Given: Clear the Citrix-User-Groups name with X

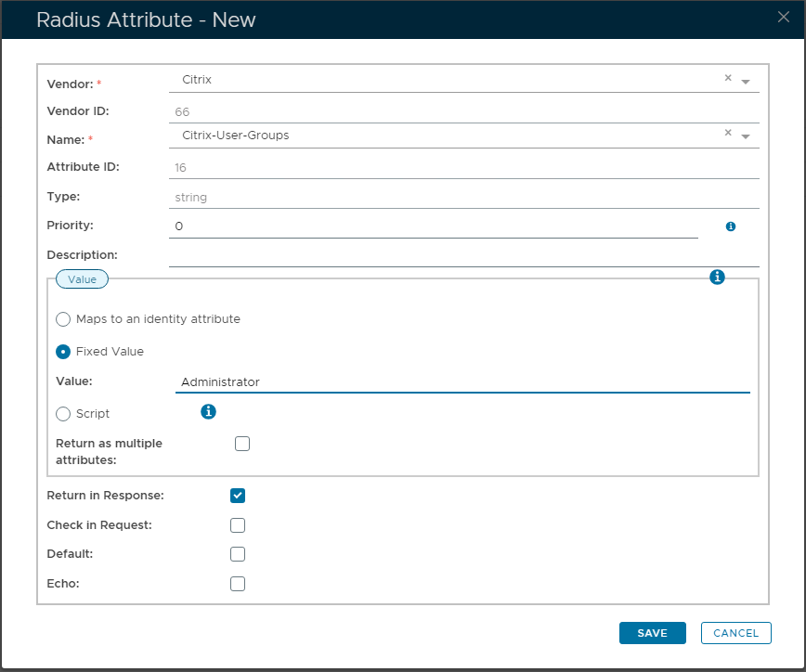Looking at the screenshot, I should click(728, 135).
